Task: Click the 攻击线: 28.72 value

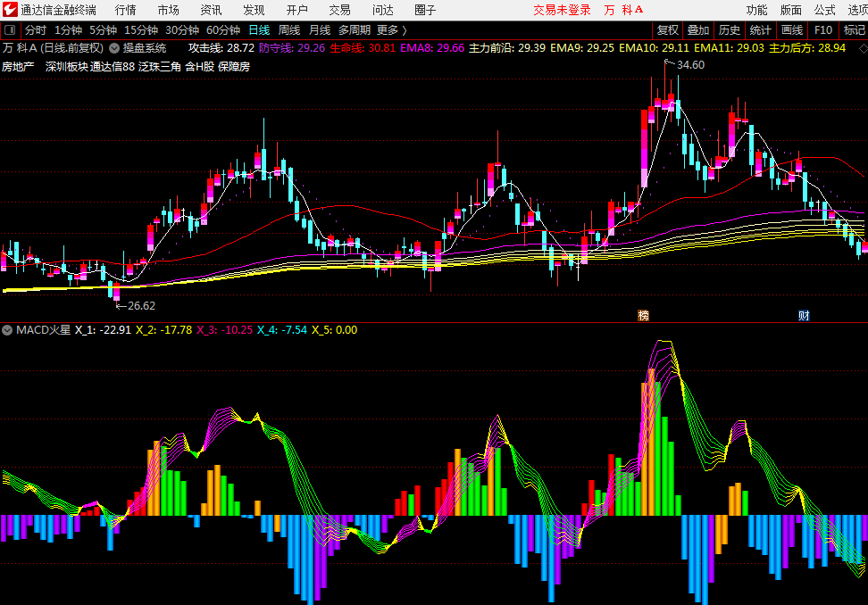Action: [221, 48]
